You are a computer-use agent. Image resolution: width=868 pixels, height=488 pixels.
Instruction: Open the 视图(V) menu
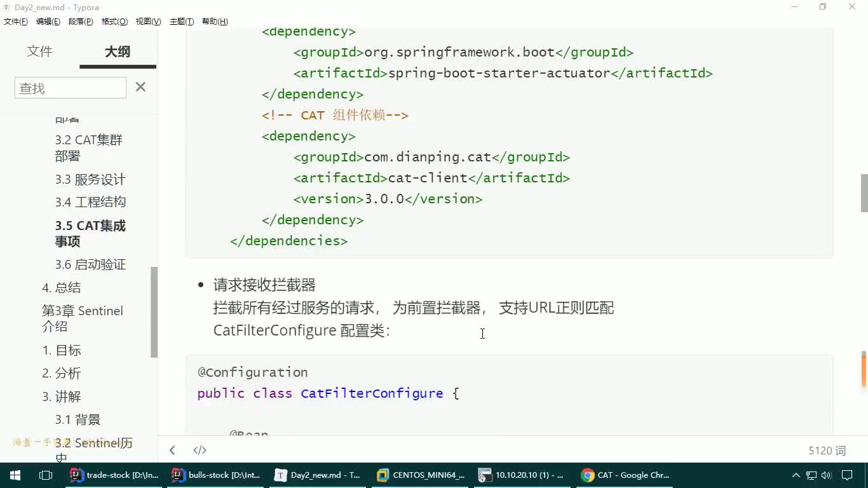(x=148, y=22)
